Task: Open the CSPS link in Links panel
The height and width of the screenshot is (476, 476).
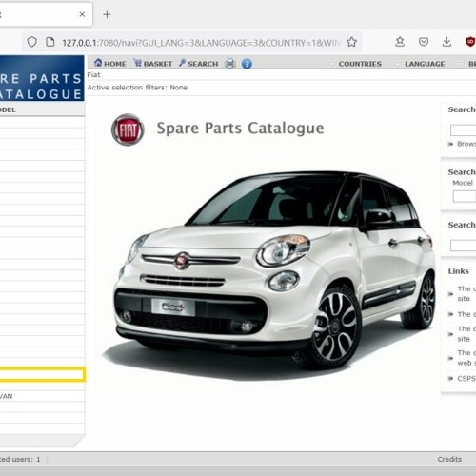Action: click(466, 378)
